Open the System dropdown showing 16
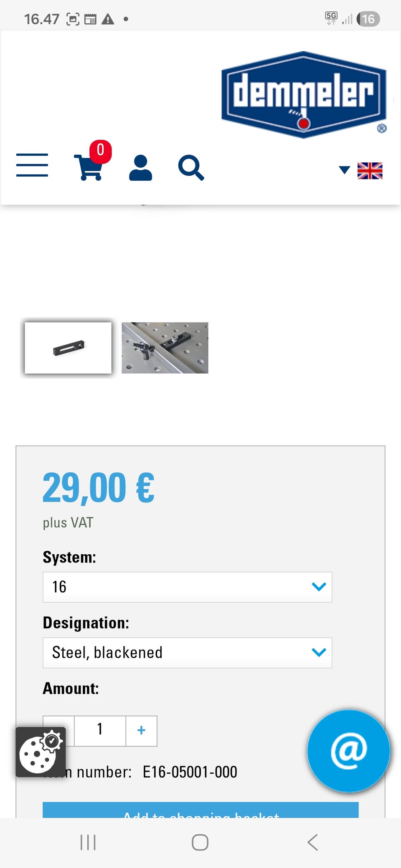The width and height of the screenshot is (401, 868). [187, 587]
